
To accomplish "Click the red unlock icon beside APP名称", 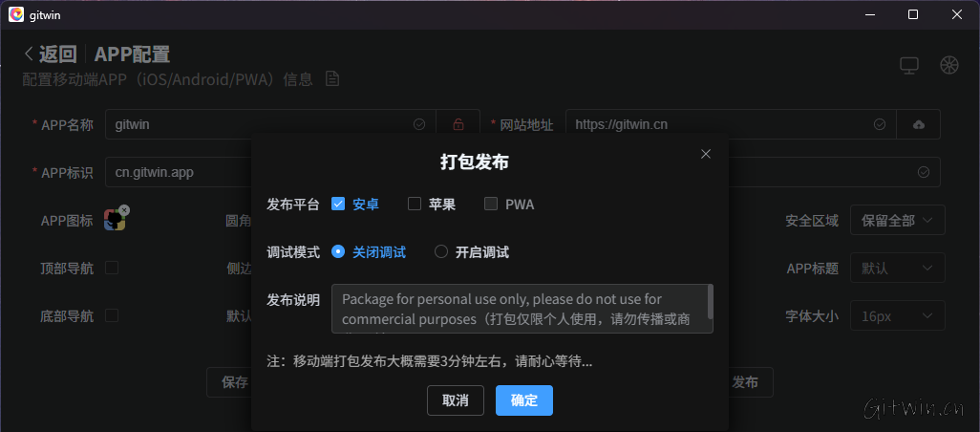I will coord(458,124).
